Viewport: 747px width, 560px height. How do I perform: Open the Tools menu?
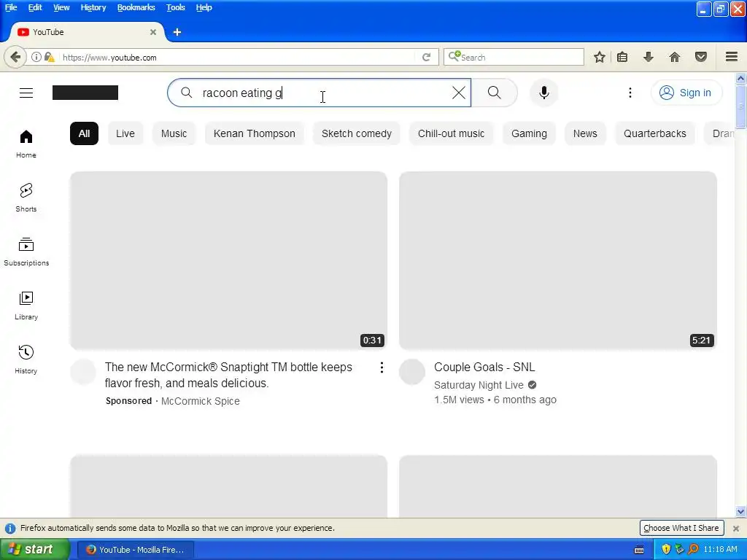click(175, 7)
